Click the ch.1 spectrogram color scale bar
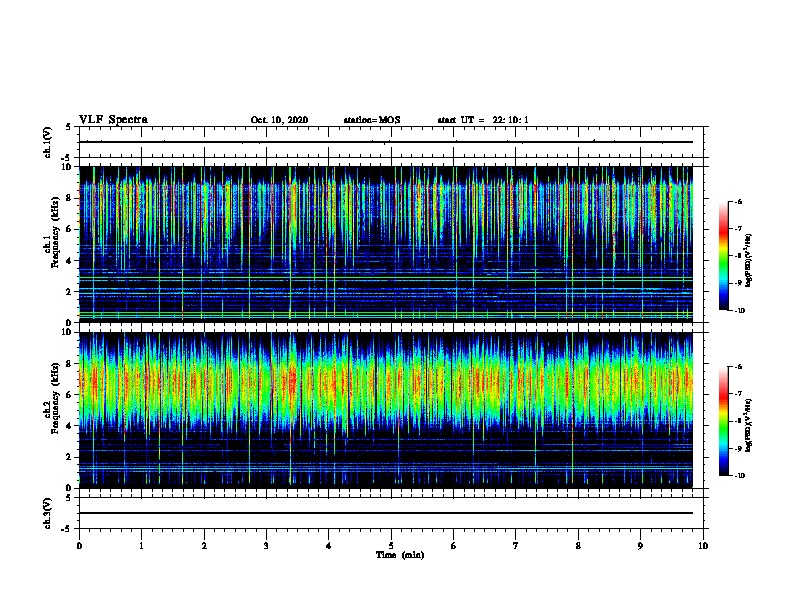The image size is (792, 612). tap(723, 256)
